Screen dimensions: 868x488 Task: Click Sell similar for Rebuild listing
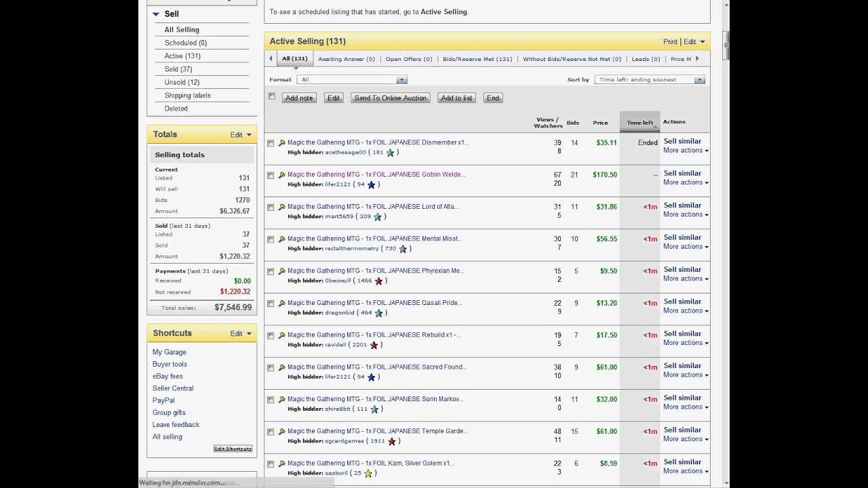tap(682, 333)
